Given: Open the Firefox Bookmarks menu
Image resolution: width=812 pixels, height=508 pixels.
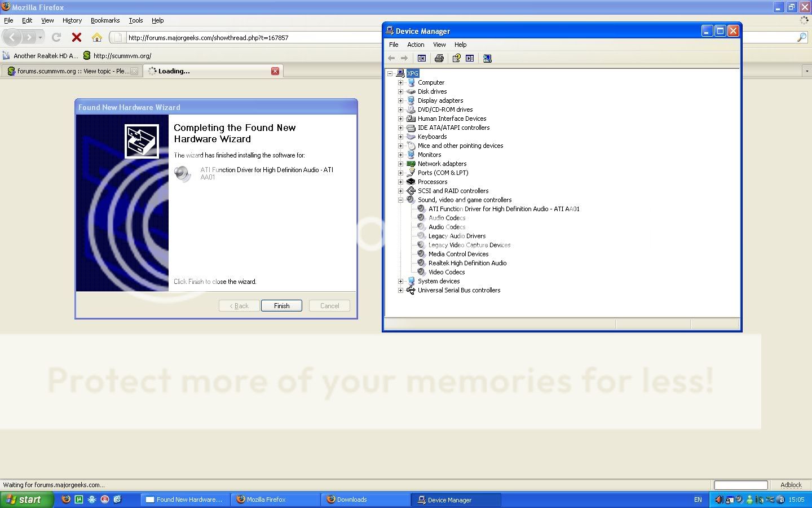Looking at the screenshot, I should [x=105, y=20].
